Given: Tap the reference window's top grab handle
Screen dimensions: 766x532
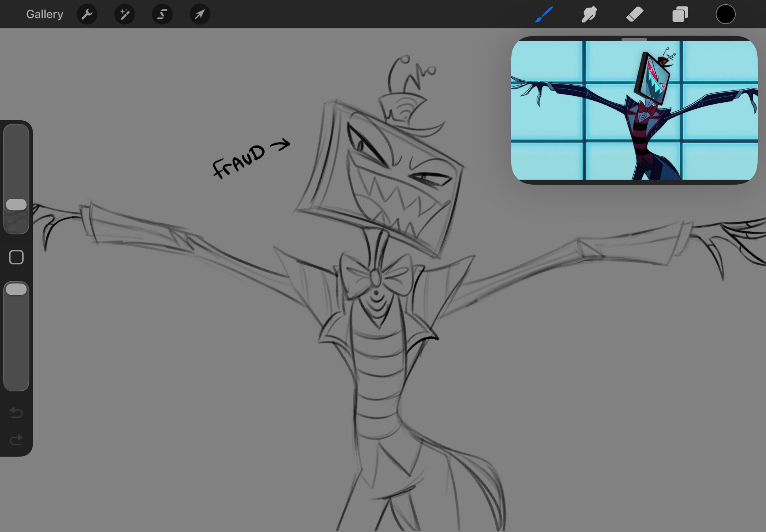Looking at the screenshot, I should (634, 39).
